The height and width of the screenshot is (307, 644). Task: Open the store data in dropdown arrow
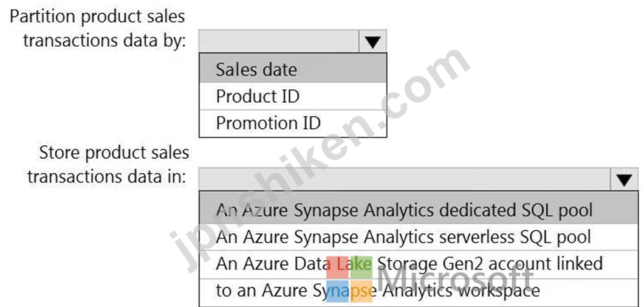[624, 179]
